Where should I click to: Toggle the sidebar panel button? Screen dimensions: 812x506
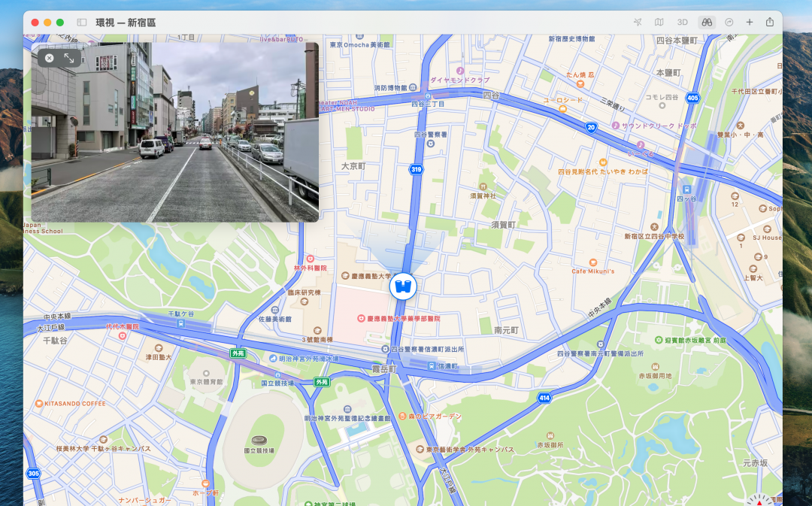click(82, 23)
